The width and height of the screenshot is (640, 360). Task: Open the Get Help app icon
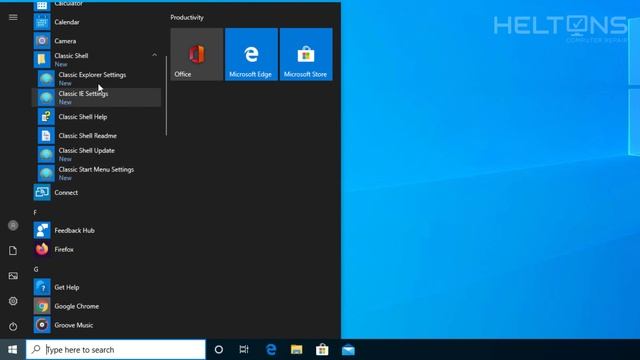(42, 287)
